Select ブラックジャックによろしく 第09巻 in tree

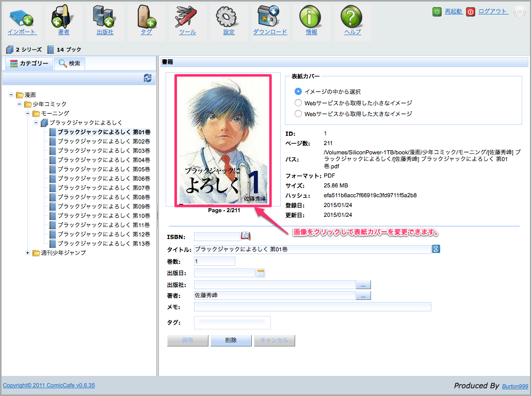pyautogui.click(x=104, y=206)
